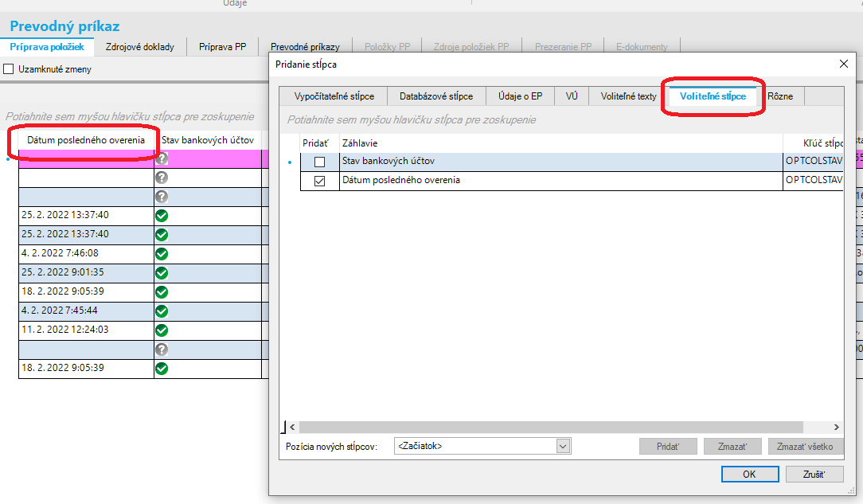This screenshot has width=863, height=504.
Task: Open Pozícia nových stĺpcov dropdown arrow
Action: click(563, 446)
